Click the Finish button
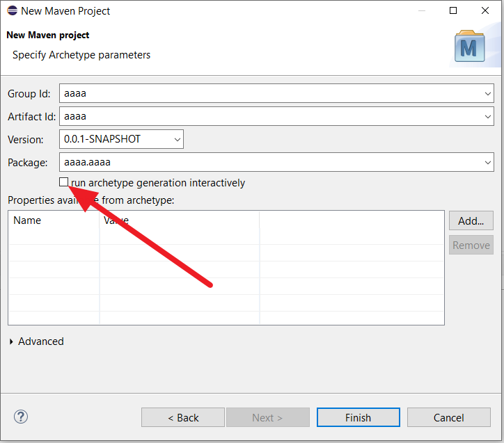The height and width of the screenshot is (443, 504). (x=358, y=417)
